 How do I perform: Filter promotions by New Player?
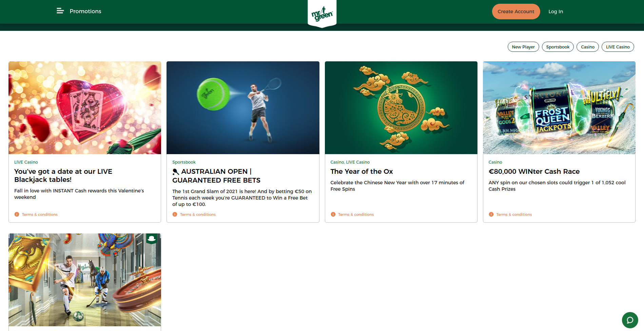[x=523, y=47]
